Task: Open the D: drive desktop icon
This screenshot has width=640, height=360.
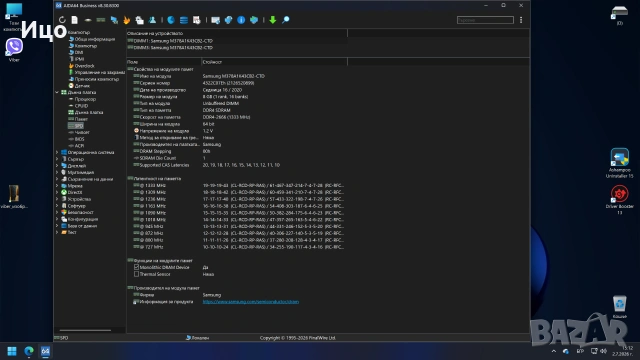Action: tap(619, 16)
